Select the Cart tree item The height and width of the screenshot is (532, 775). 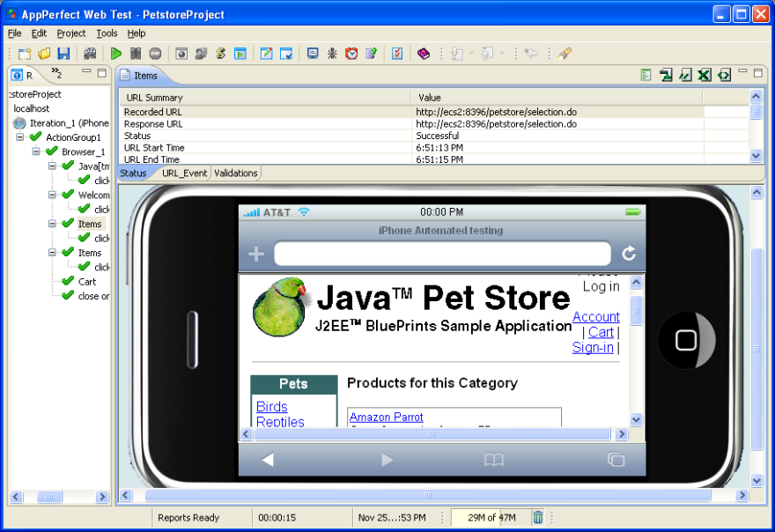pyautogui.click(x=87, y=281)
